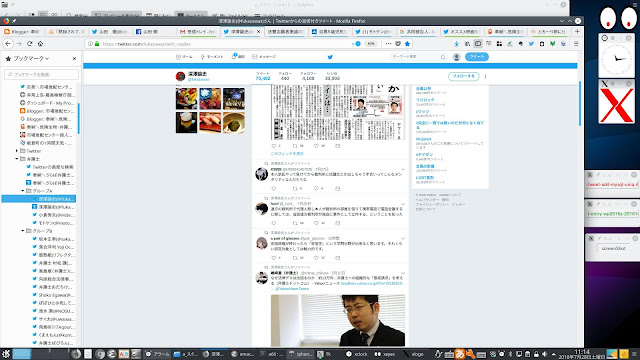The image size is (640, 360).
Task: Open new tab with plus button
Action: click(x=577, y=31)
